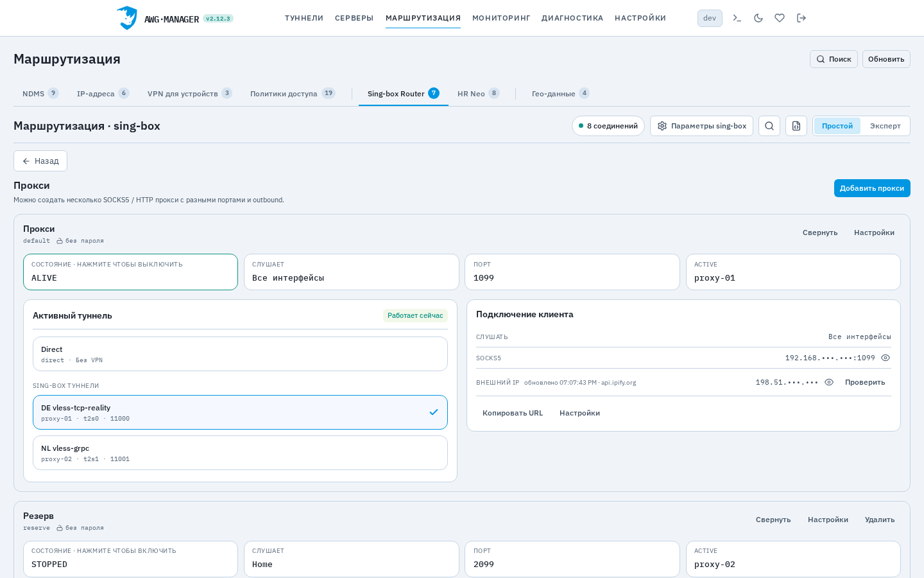924x578 pixels.
Task: Click the logout icon
Action: coord(801,18)
